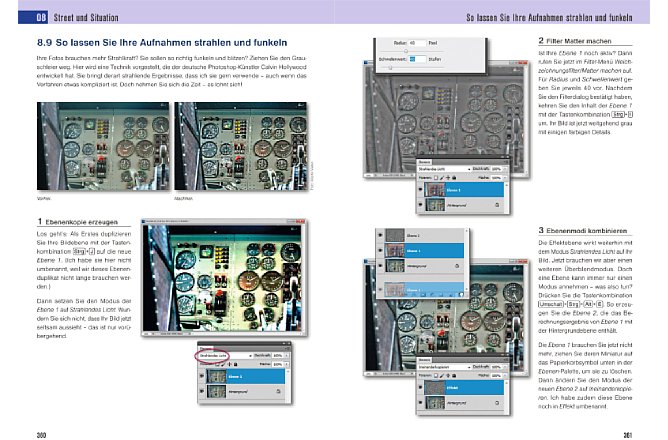Toggle visibility eye of Ebene 1 in step 3 upper list
This screenshot has height=440, width=668.
coord(380,250)
